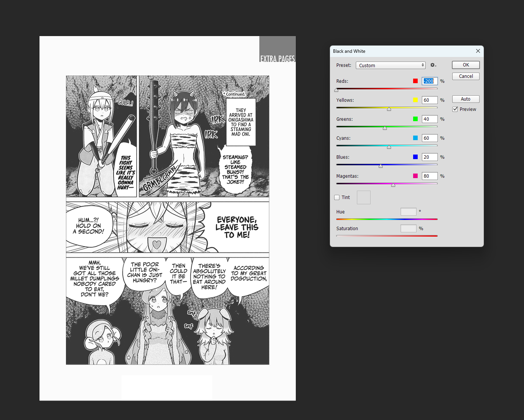The height and width of the screenshot is (420, 524).
Task: Click the Tint color swatch box
Action: point(364,197)
